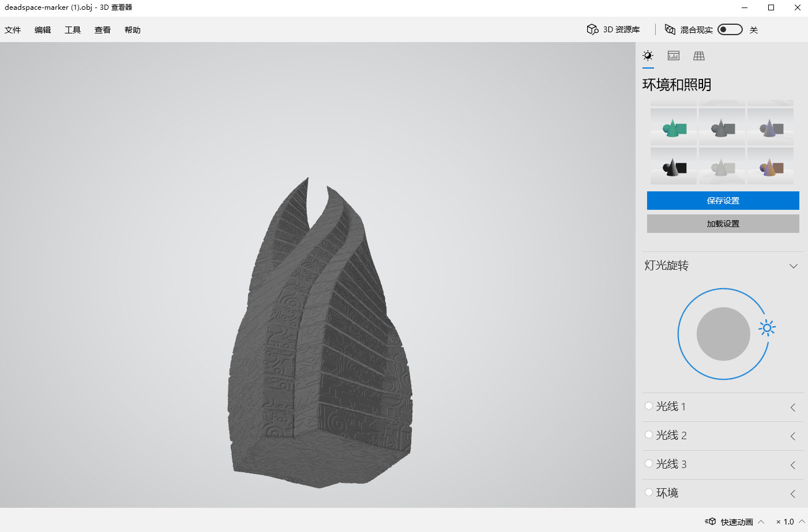808x532 pixels.
Task: Open the 文件 menu
Action: point(13,30)
